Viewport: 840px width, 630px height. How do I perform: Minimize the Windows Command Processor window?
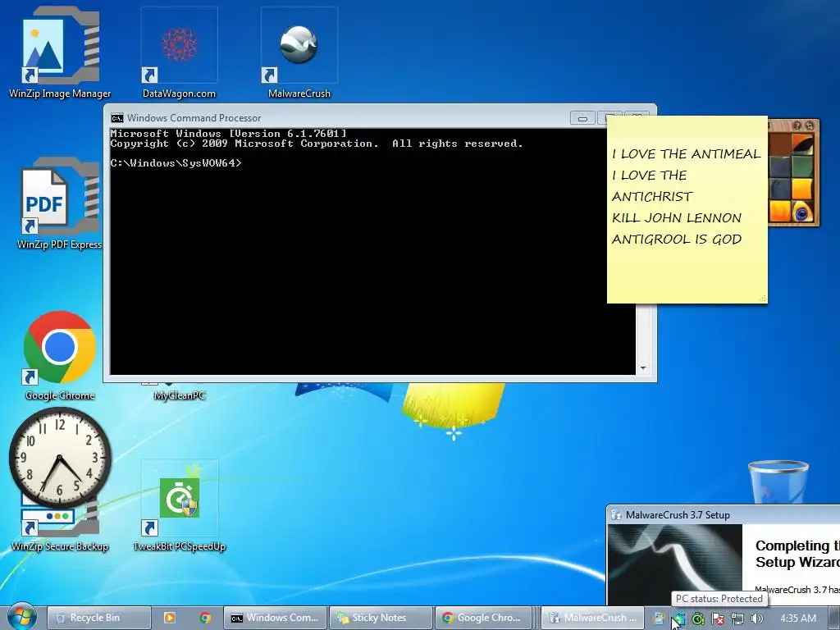pyautogui.click(x=582, y=118)
